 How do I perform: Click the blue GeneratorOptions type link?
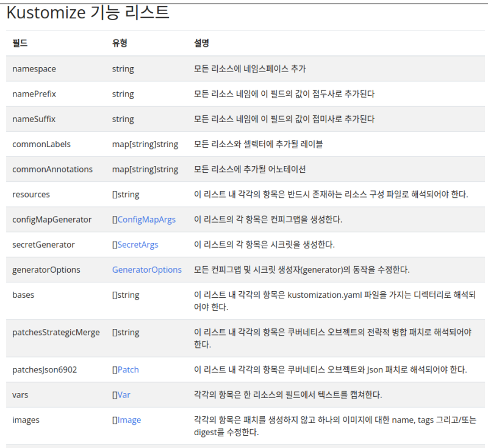click(146, 270)
